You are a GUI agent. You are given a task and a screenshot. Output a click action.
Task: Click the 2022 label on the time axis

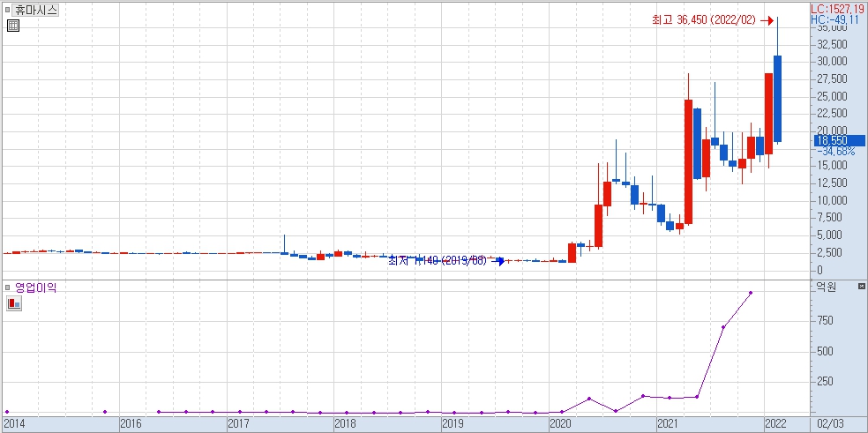[774, 425]
